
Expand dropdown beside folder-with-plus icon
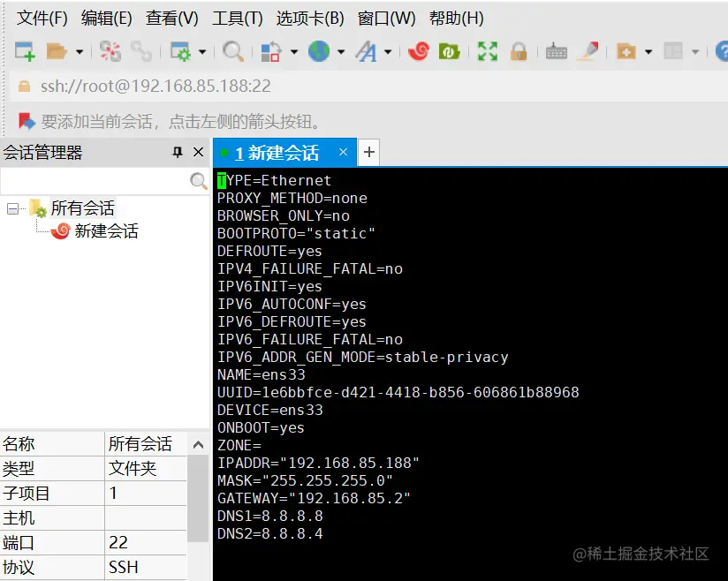[648, 52]
